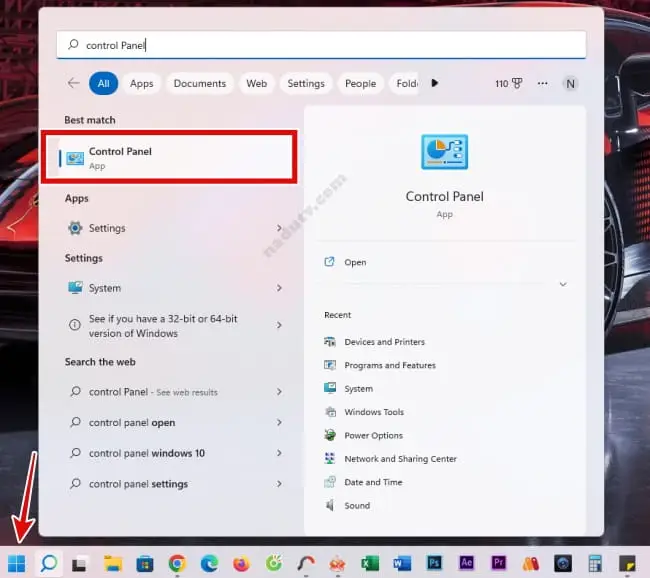Viewport: 650px width, 578px height.
Task: Open recent item Date and Time
Action: click(373, 482)
